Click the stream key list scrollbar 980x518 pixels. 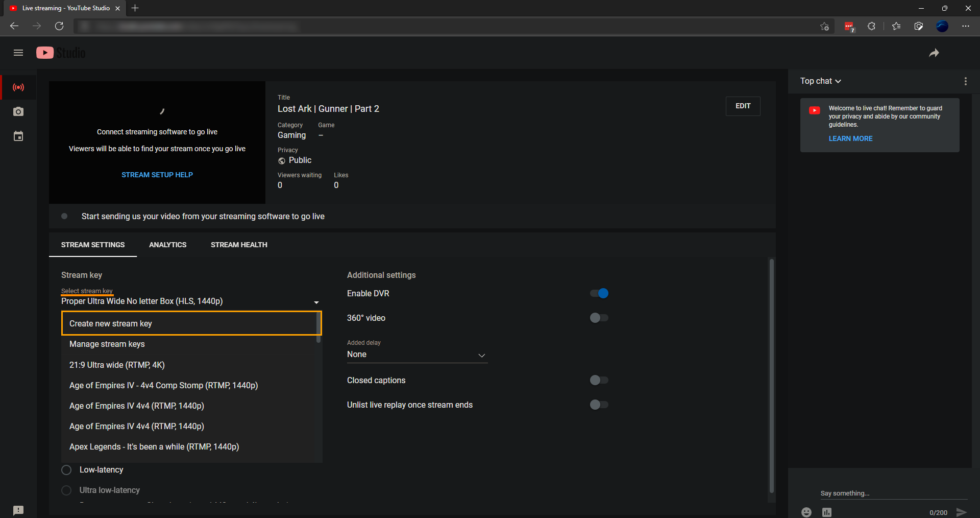(x=318, y=327)
